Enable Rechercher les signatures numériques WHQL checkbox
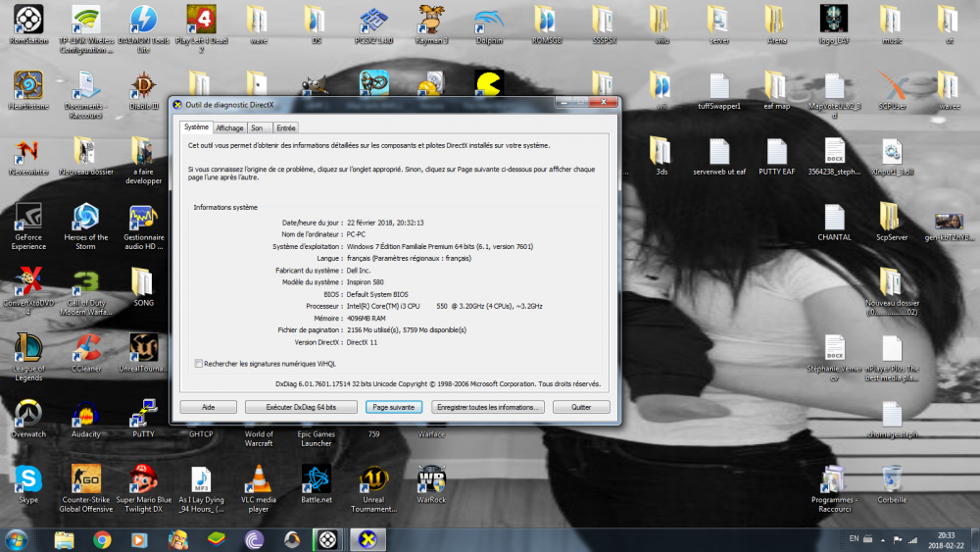The image size is (980, 552). (198, 363)
